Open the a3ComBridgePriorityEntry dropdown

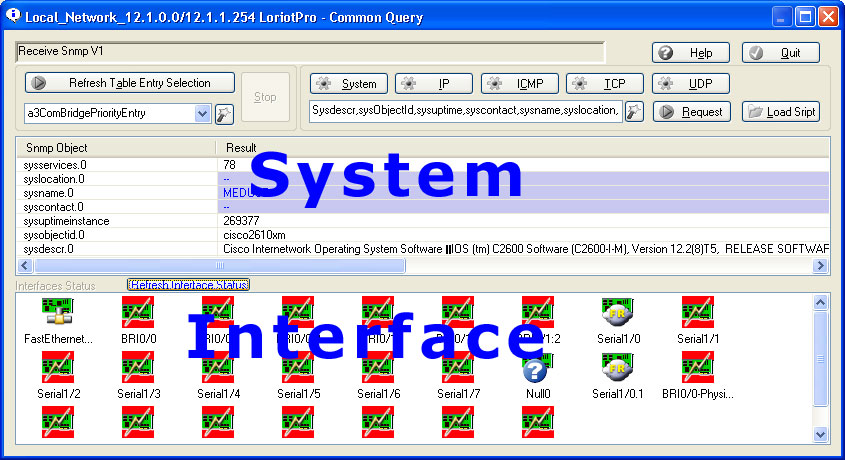click(x=202, y=114)
